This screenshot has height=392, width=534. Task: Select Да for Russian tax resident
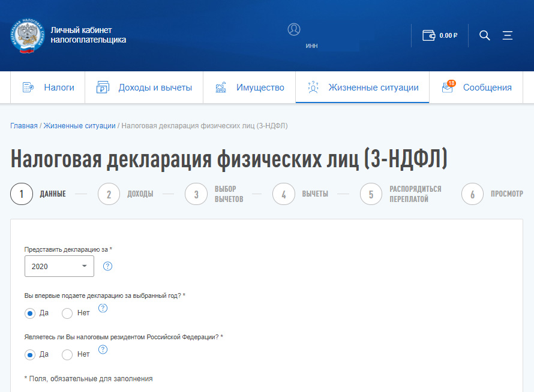30,355
